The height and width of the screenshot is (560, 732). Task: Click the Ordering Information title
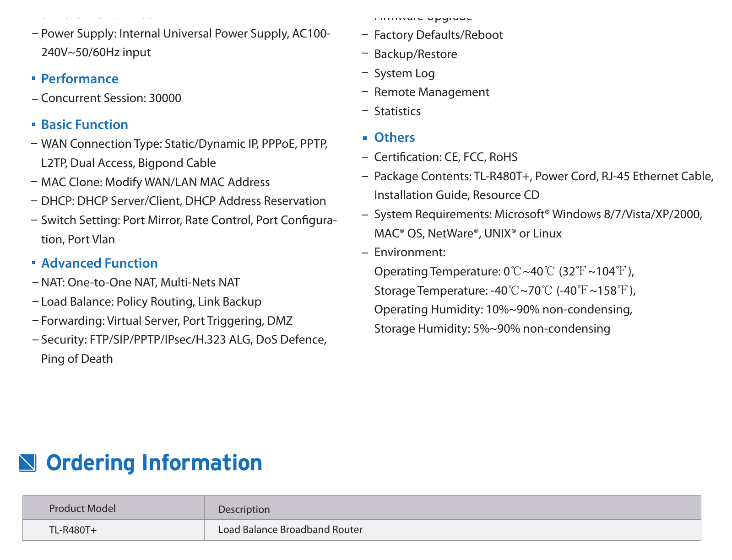point(154,463)
